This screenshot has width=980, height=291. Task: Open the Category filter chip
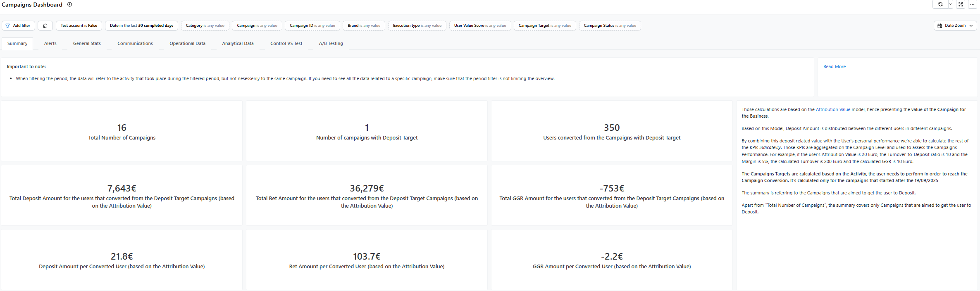pos(205,26)
